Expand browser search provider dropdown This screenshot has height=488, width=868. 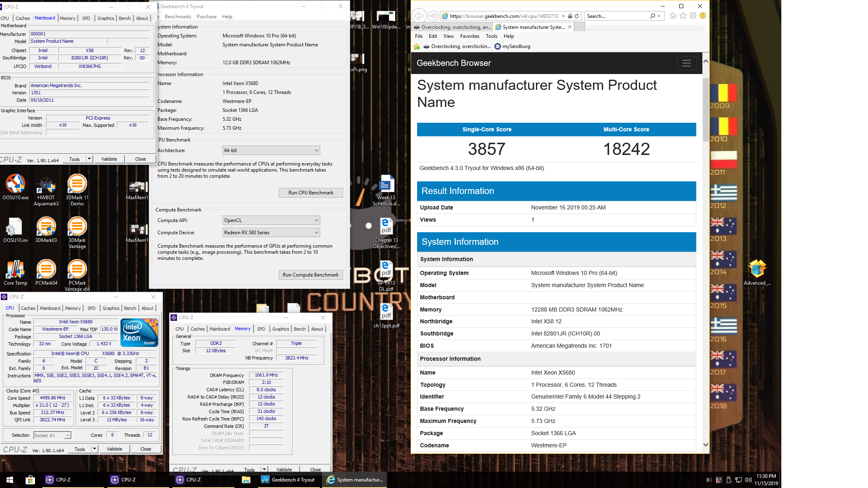[x=658, y=16]
